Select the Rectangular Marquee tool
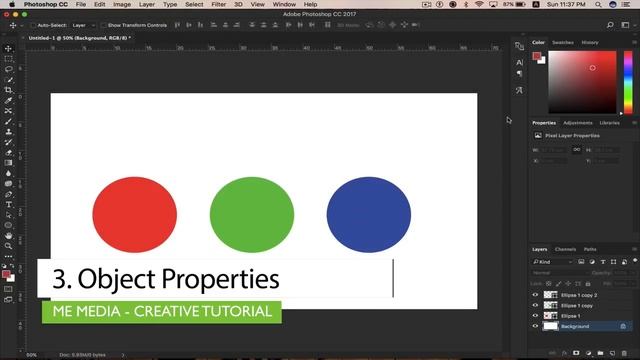Screen dimensions: 640x360 click(8, 59)
